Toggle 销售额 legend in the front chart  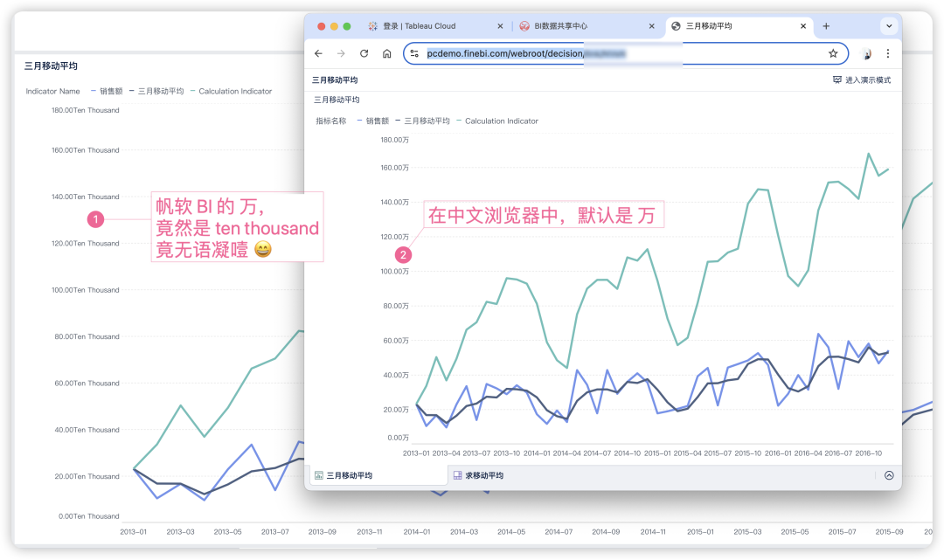click(x=373, y=121)
